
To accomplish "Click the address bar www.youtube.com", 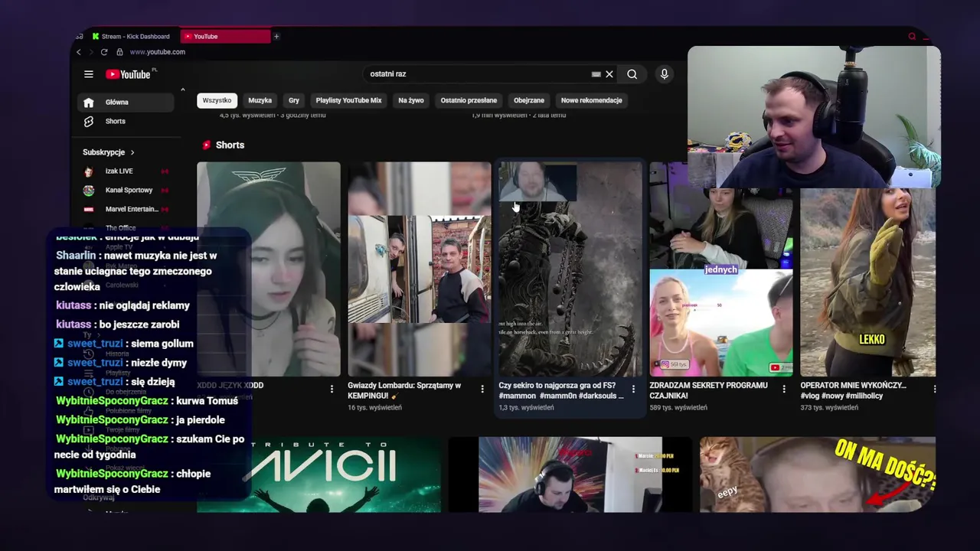I will click(x=158, y=52).
